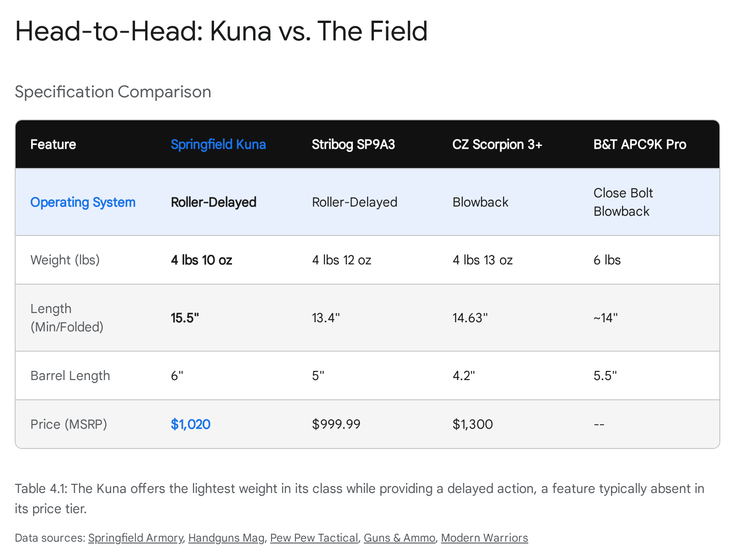The width and height of the screenshot is (735, 560).
Task: Click the Springfield Kuna column header
Action: tap(218, 144)
